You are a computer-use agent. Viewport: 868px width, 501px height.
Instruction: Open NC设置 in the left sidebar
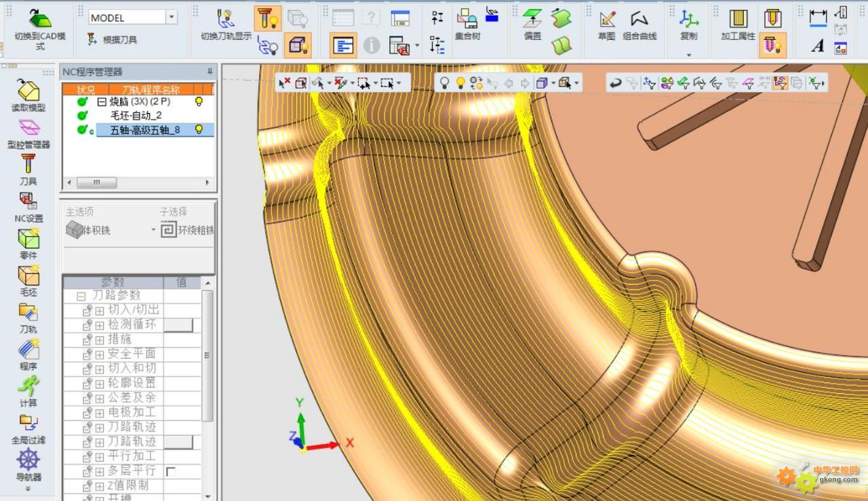coord(28,201)
